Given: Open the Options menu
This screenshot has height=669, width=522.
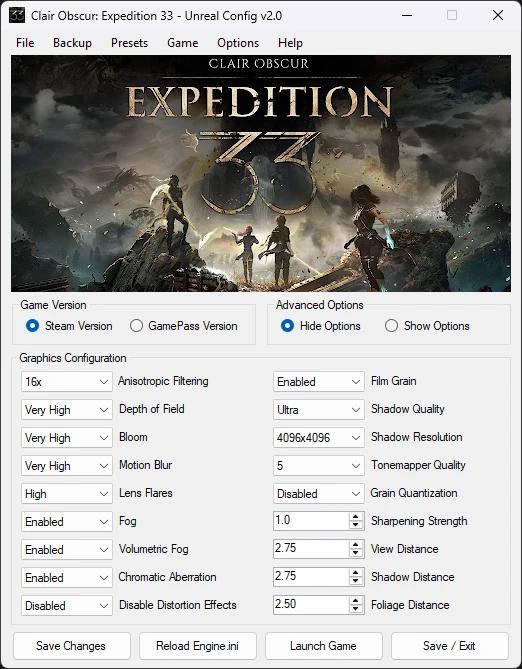Looking at the screenshot, I should (x=238, y=43).
